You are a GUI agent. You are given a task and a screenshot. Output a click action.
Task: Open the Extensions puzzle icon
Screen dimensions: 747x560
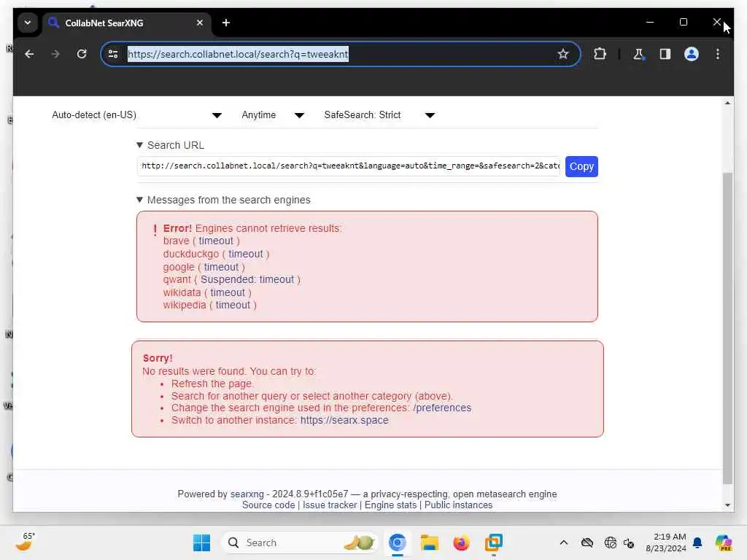click(x=600, y=54)
